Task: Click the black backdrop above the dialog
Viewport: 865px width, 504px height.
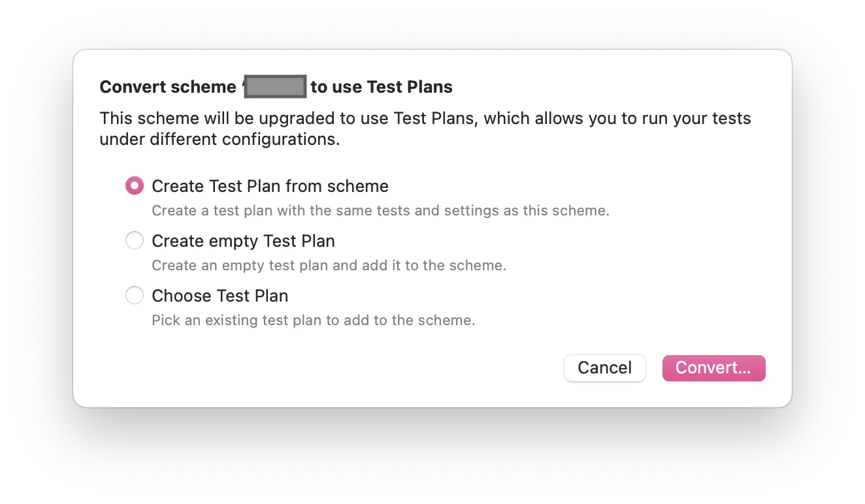Action: coord(431,24)
